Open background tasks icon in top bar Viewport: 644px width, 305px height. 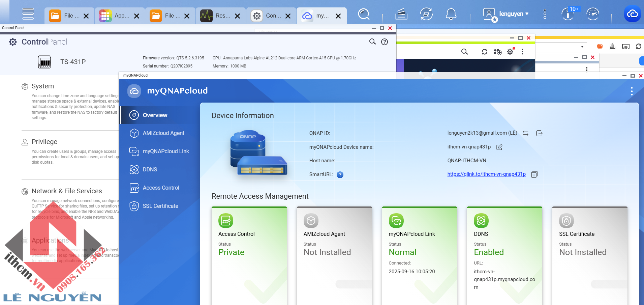[401, 14]
